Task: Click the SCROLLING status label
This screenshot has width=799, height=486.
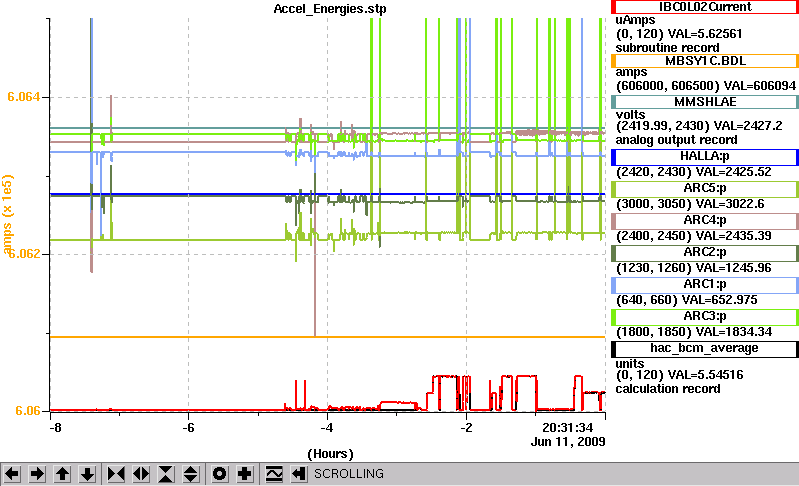Action: pyautogui.click(x=349, y=474)
